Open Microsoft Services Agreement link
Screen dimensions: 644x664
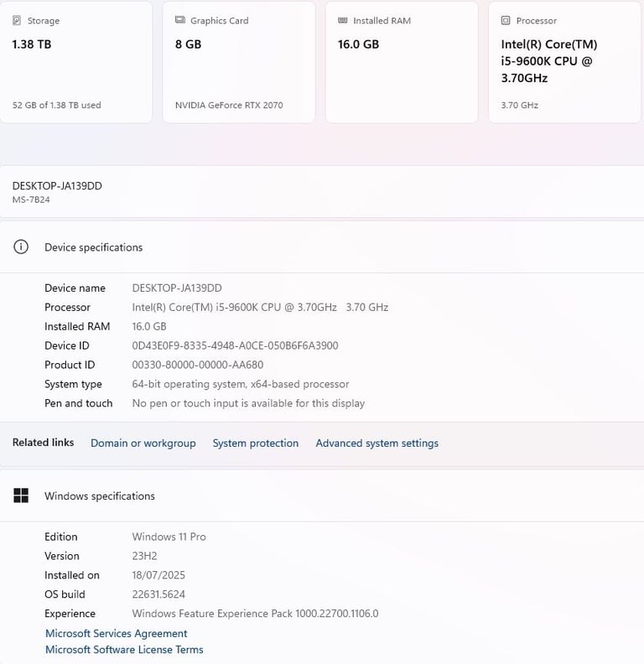[x=116, y=634]
